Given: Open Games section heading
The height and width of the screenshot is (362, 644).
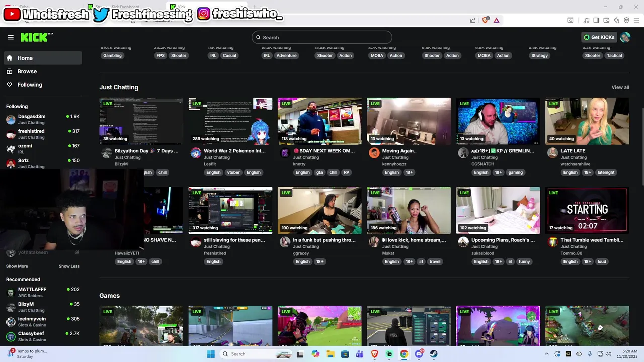Looking at the screenshot, I should click(x=109, y=296).
